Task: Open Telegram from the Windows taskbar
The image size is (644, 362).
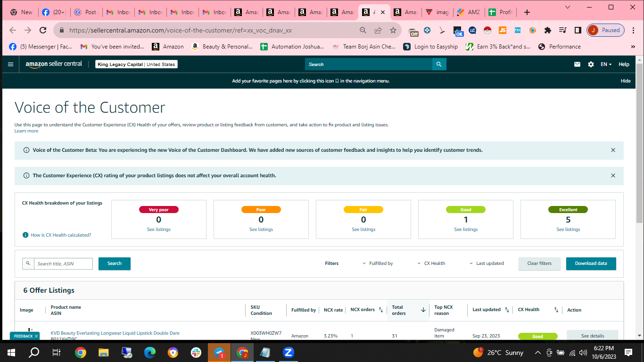Action: 219,353
